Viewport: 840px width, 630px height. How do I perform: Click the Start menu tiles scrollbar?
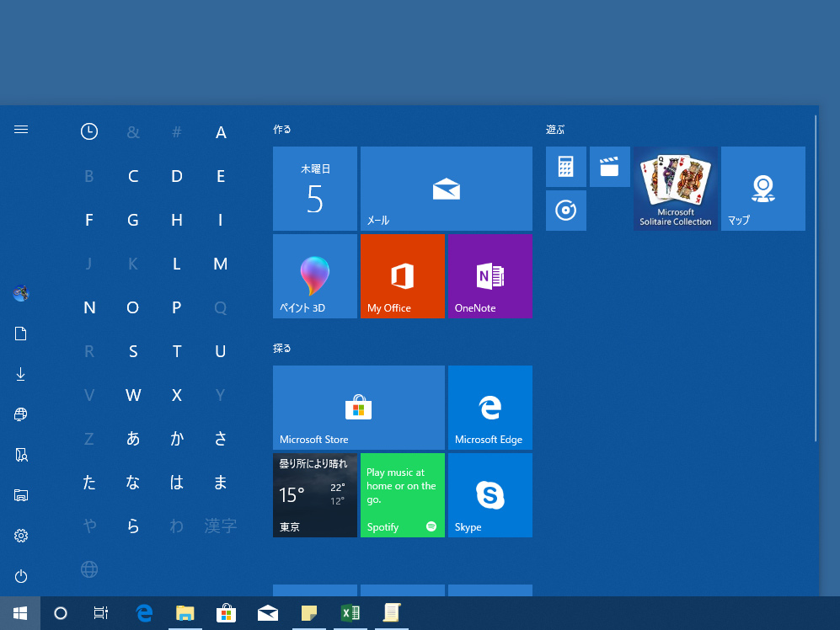(x=815, y=278)
